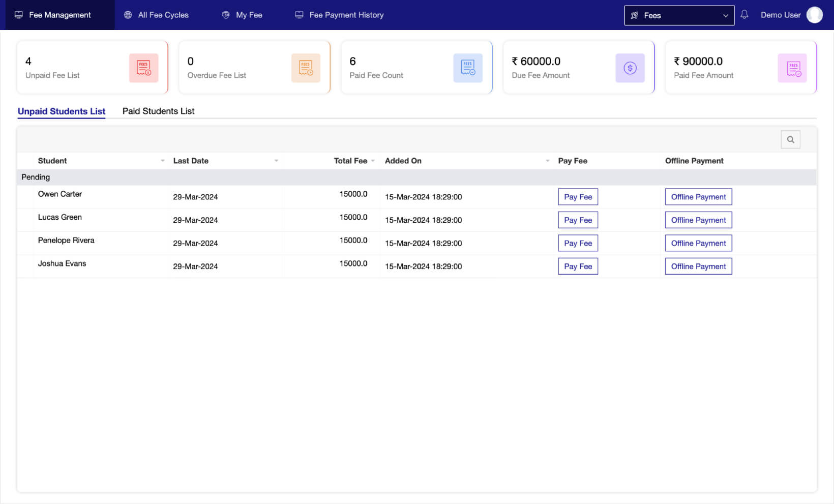Click the red Unpaid Fee List icon
This screenshot has width=834, height=504.
143,68
